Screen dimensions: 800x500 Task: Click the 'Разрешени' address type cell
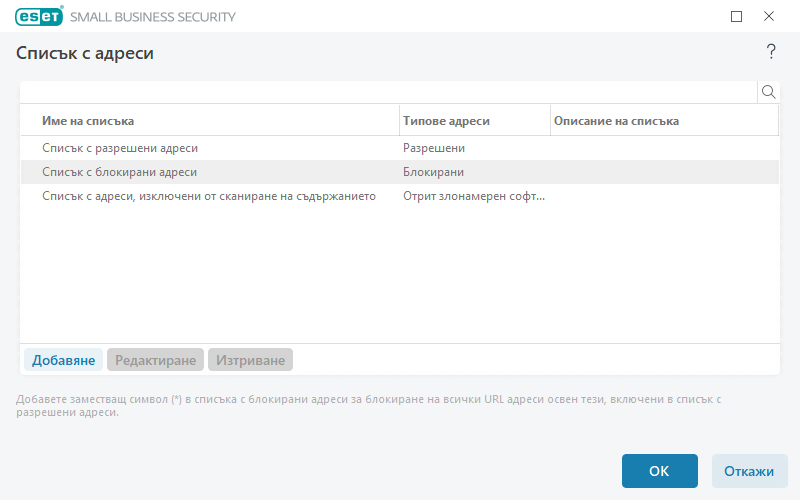tap(434, 148)
